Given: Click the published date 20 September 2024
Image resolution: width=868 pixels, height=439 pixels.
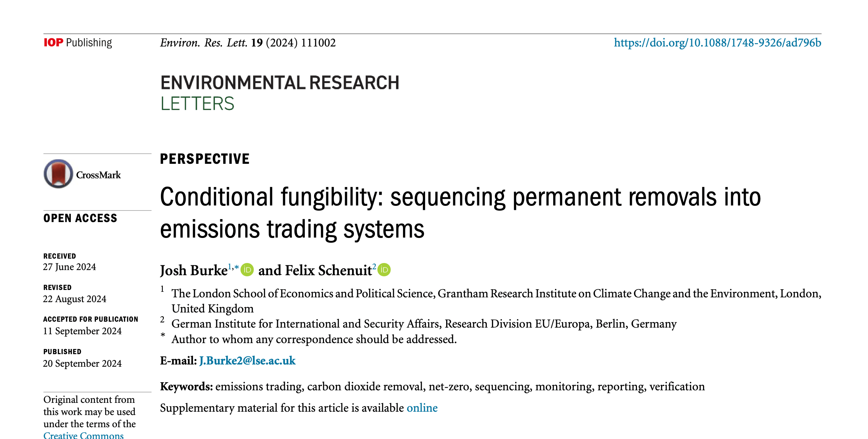Looking at the screenshot, I should pos(82,363).
